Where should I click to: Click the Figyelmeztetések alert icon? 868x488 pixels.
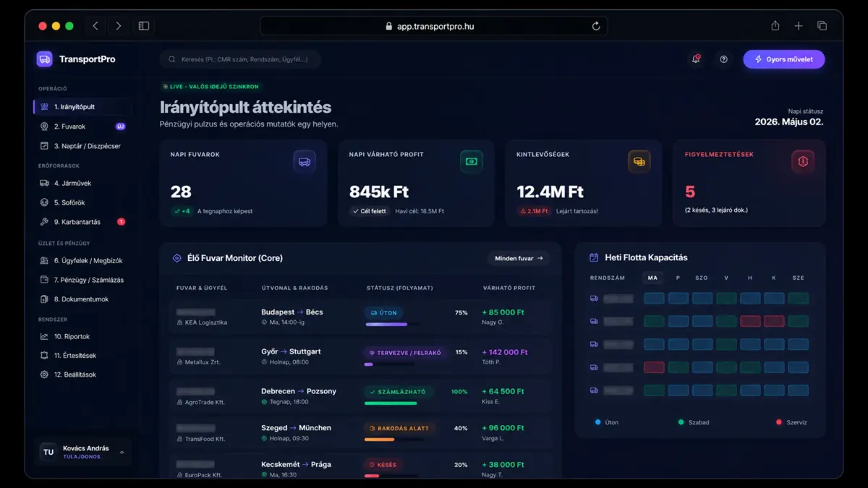point(803,162)
